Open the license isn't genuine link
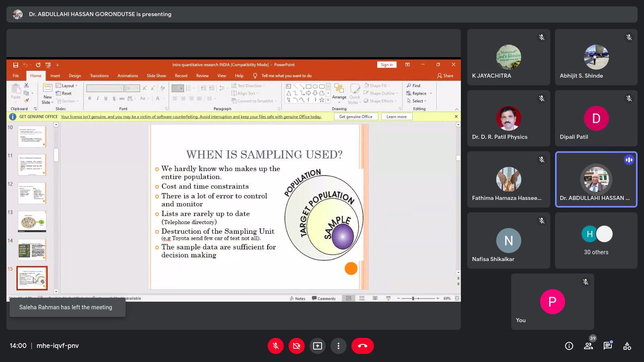The image size is (644, 362). [191, 117]
